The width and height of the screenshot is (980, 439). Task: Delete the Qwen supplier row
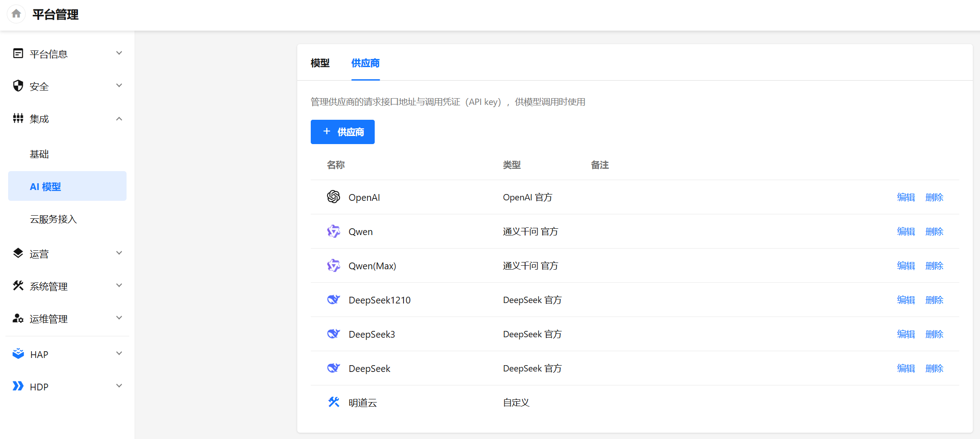tap(934, 231)
